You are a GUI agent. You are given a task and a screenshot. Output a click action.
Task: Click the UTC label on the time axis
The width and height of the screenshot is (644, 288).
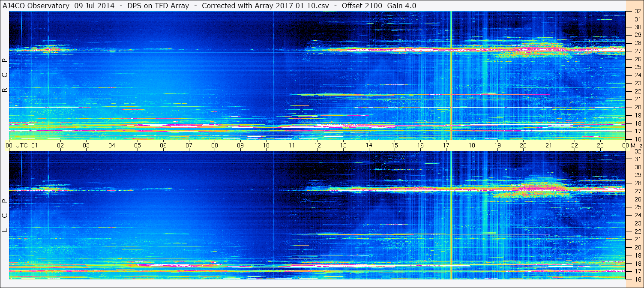tap(22, 145)
